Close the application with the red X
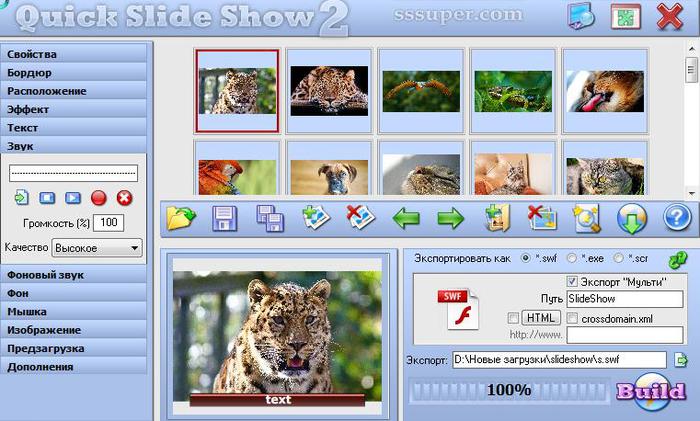The width and height of the screenshot is (700, 421). coord(669,17)
